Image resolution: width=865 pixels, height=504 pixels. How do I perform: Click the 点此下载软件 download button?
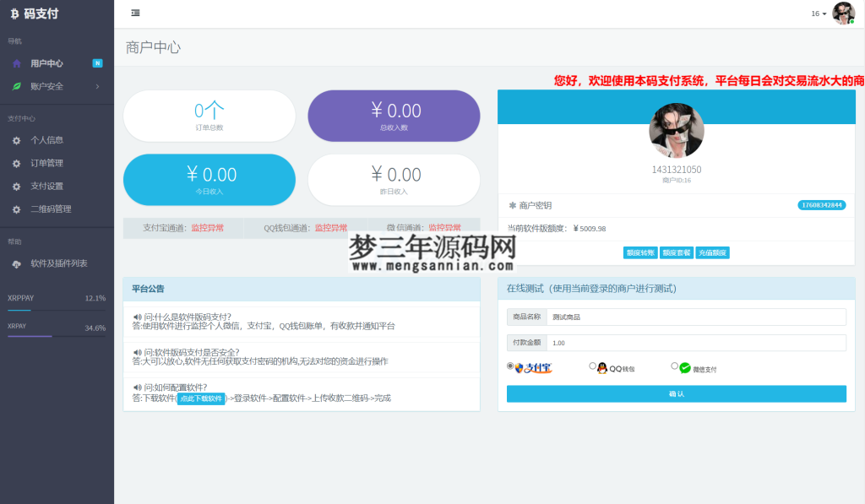point(201,398)
